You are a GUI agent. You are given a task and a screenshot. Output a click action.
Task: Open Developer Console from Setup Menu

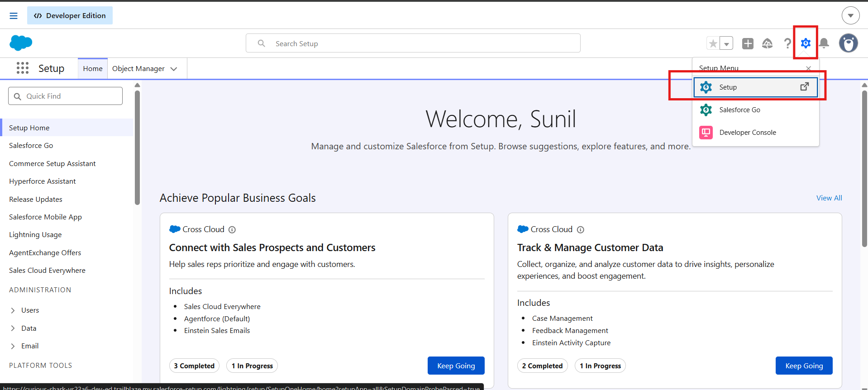coord(756,133)
